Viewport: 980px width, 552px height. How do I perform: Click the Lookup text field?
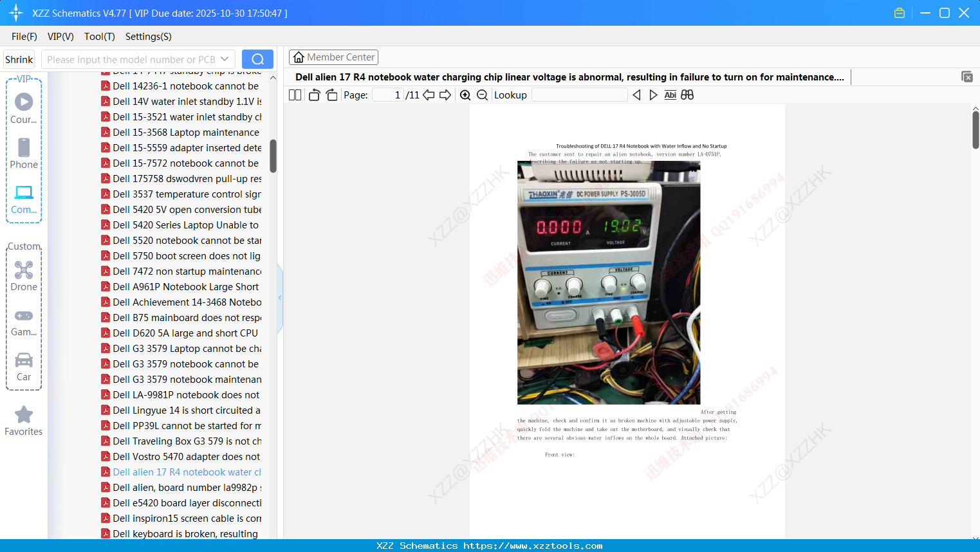click(579, 95)
